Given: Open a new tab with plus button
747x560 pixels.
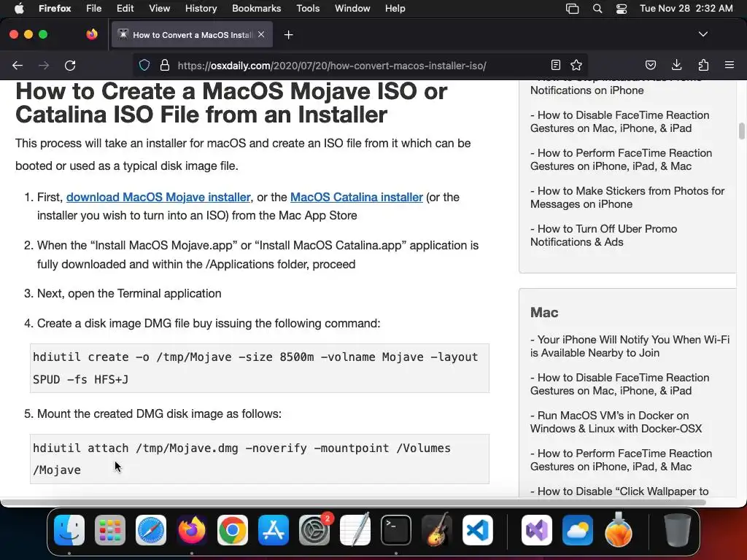Looking at the screenshot, I should pyautogui.click(x=288, y=35).
